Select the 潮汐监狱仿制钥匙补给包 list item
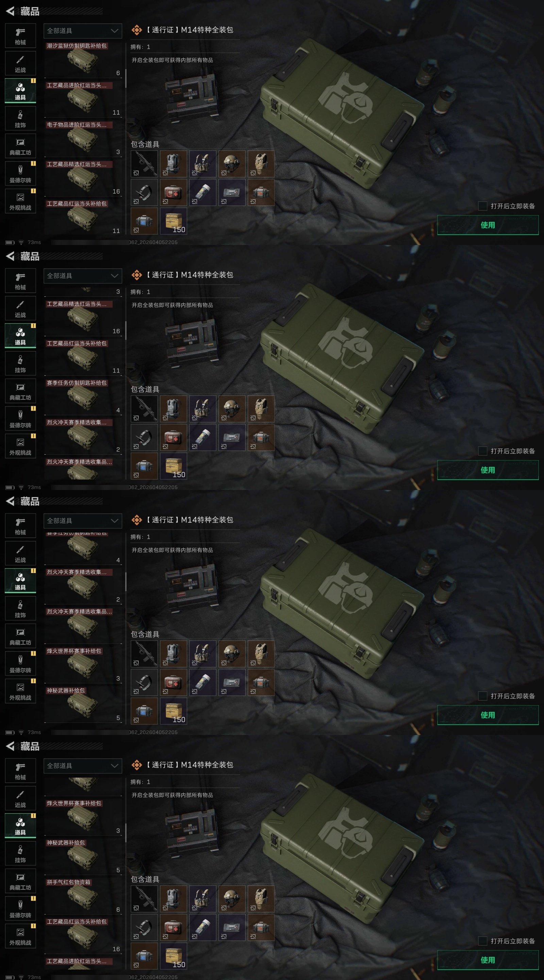This screenshot has width=544, height=980. click(83, 59)
